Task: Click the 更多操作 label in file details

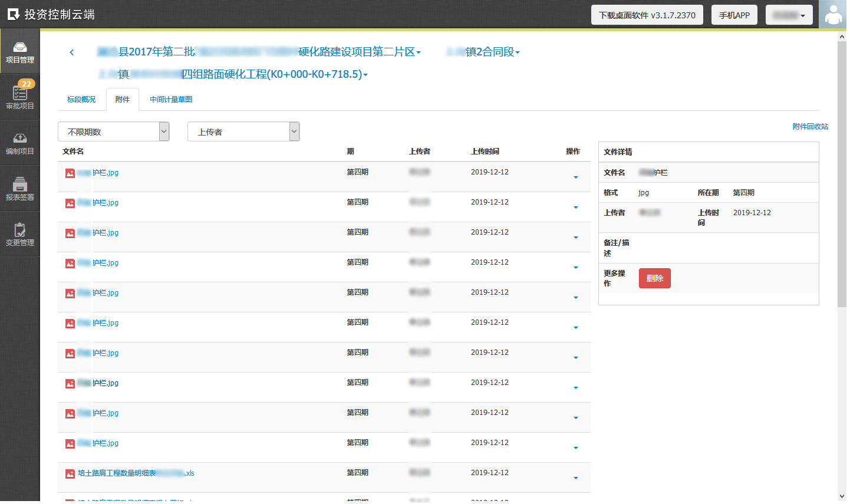Action: click(614, 278)
